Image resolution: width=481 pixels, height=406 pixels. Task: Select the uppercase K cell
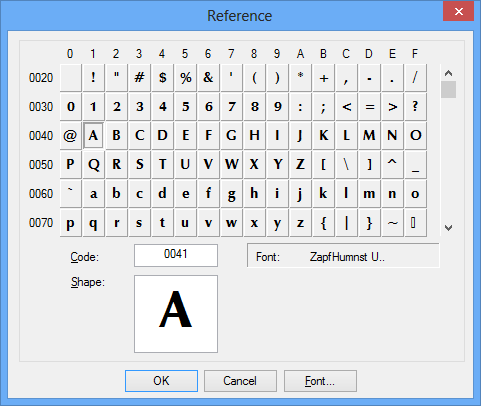[x=323, y=136]
